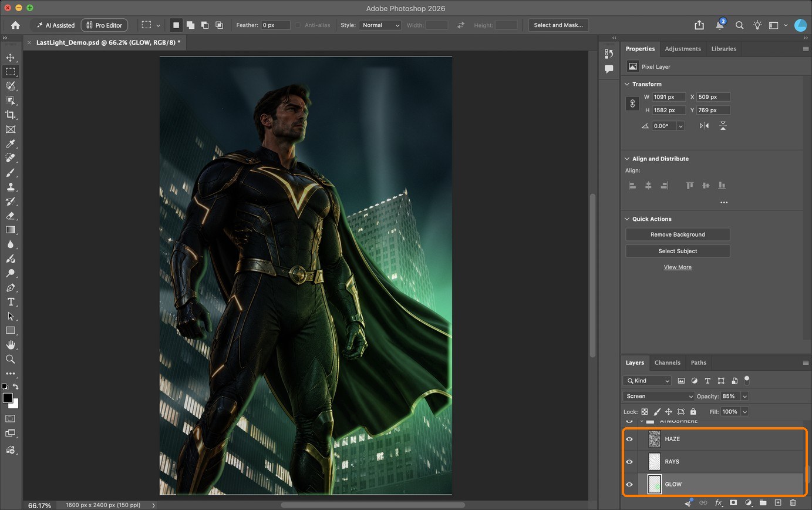Image resolution: width=812 pixels, height=510 pixels.
Task: Hide the RAYS layer
Action: 629,462
